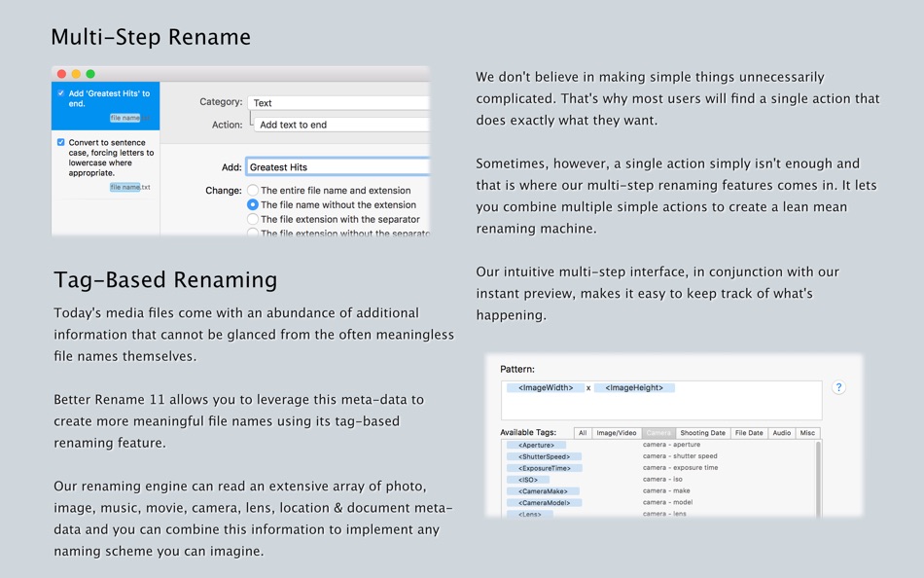This screenshot has height=578, width=924.
Task: Open the Category dropdown showing Text
Action: [x=338, y=102]
